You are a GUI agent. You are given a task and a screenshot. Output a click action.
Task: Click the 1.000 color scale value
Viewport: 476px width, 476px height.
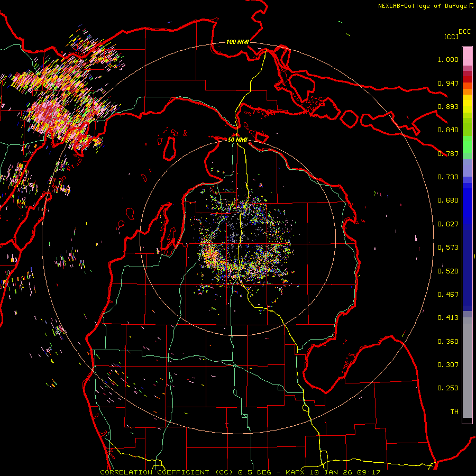[x=448, y=59]
